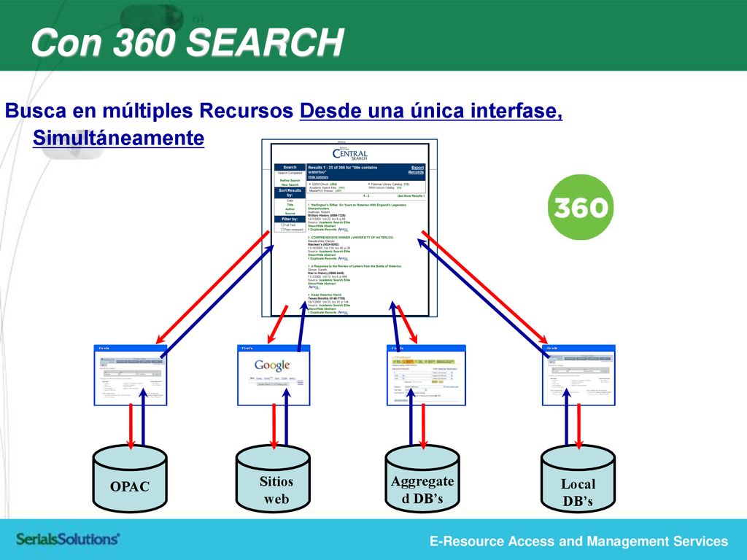Click the Central Search logo

[x=349, y=155]
